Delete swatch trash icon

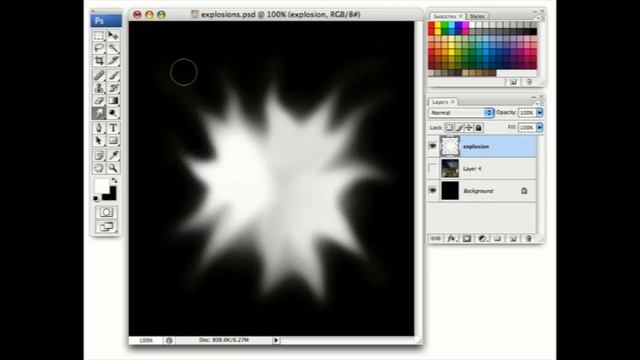click(x=529, y=82)
